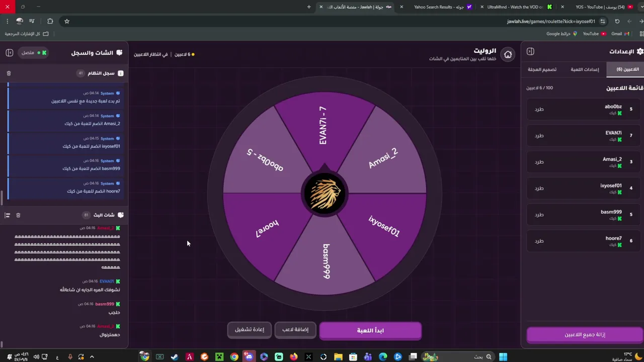The height and width of the screenshot is (362, 644).
Task: Open the Gmail bookmark
Action: point(620,34)
